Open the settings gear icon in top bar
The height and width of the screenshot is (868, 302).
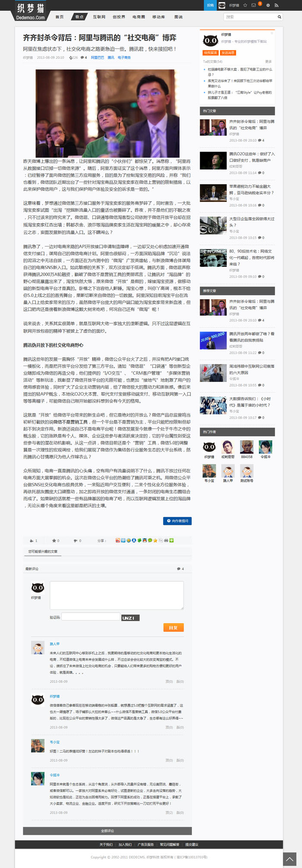click(268, 5)
